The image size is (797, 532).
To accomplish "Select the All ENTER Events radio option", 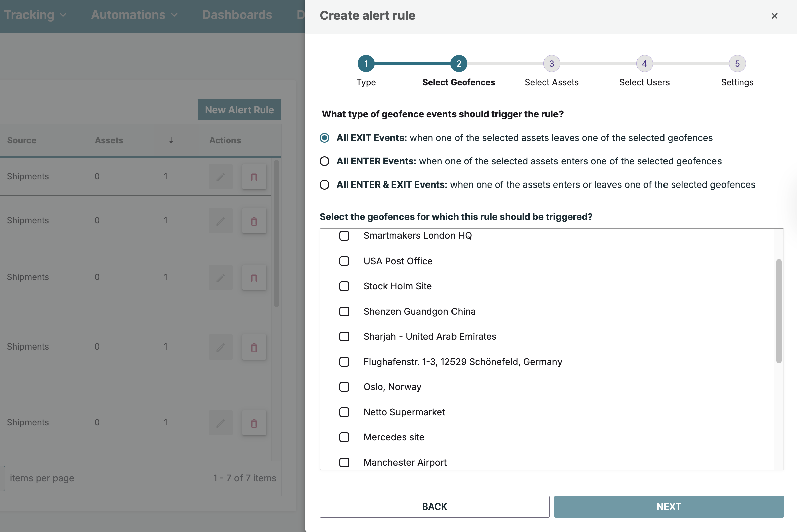I will click(325, 161).
